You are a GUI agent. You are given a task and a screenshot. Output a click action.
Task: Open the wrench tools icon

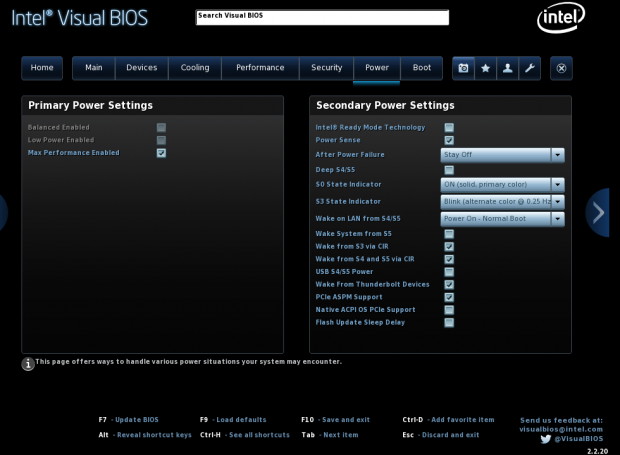[x=530, y=68]
